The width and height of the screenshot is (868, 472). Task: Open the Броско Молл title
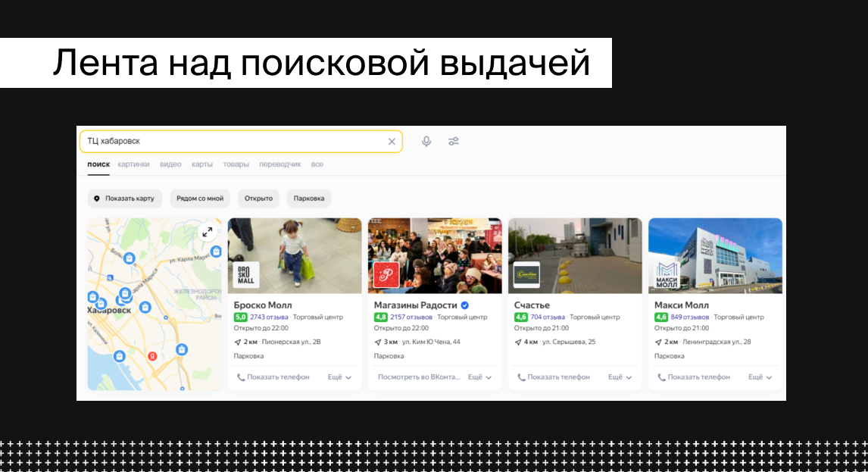(263, 305)
